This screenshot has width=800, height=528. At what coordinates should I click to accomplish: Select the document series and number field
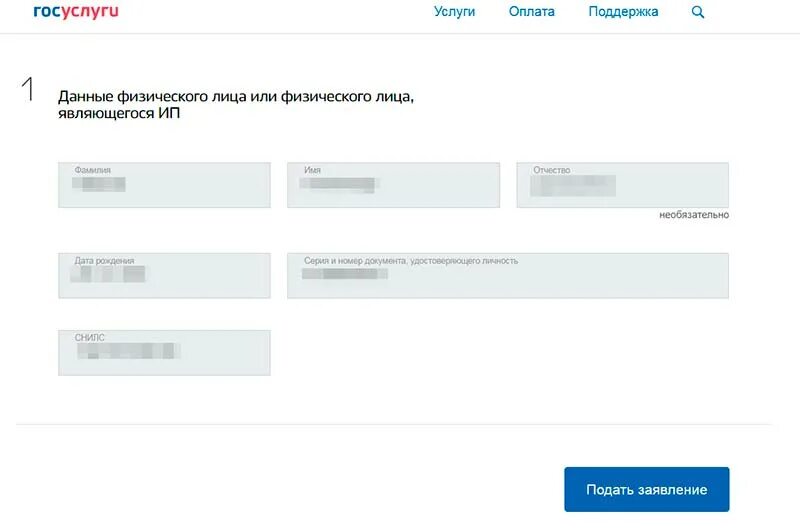click(x=508, y=275)
